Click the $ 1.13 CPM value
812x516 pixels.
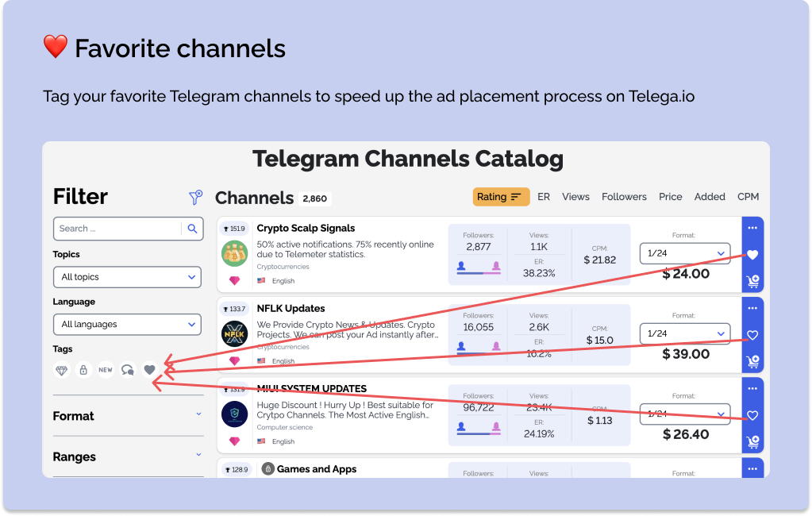600,421
